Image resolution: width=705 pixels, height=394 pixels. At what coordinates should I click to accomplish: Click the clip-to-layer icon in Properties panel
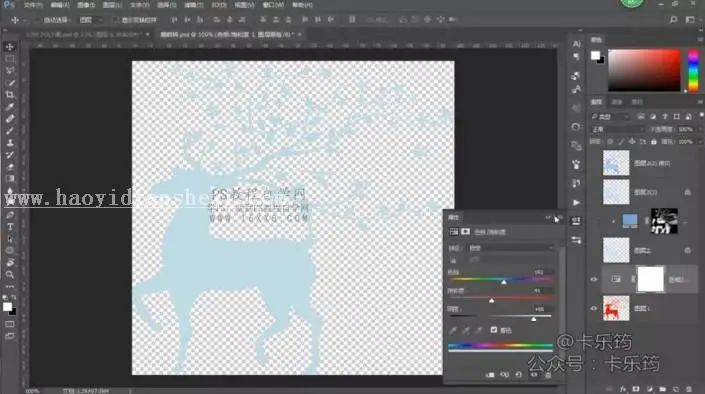[490, 375]
